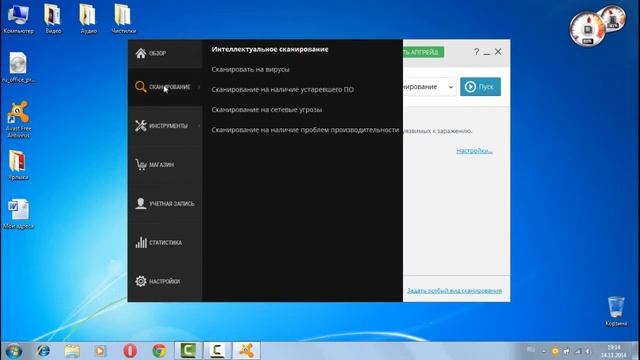Expand the Инструменты submenu arrow
This screenshot has height=360, width=640.
199,126
